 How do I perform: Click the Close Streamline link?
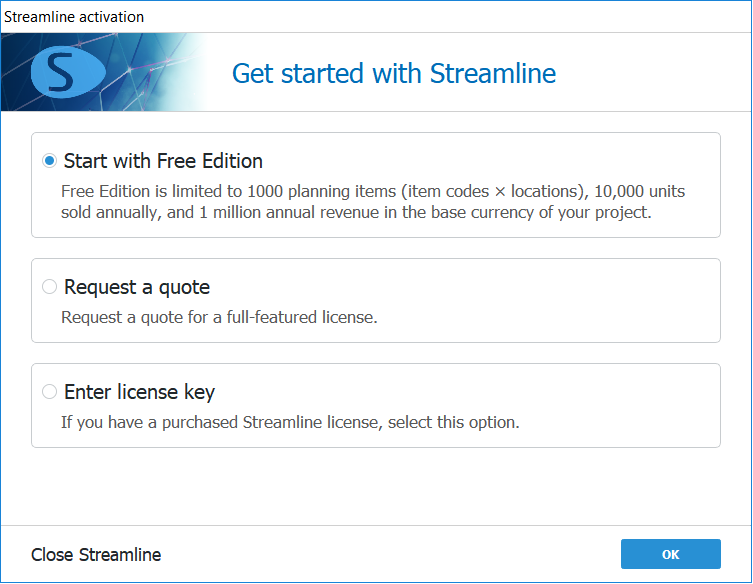[x=96, y=555]
